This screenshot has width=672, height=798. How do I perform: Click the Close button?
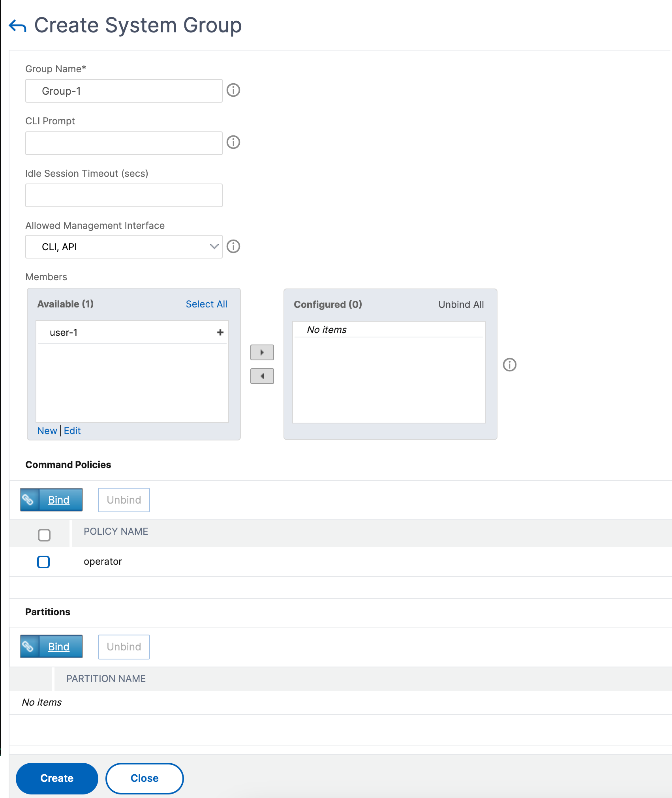[x=145, y=778]
